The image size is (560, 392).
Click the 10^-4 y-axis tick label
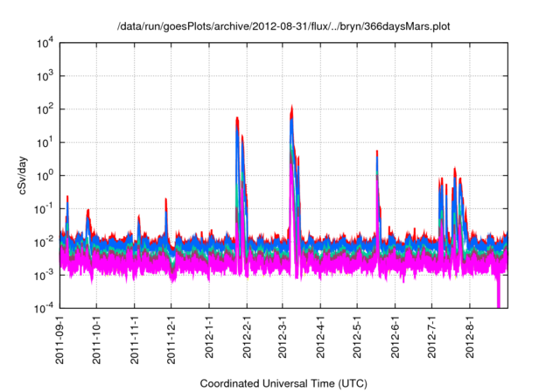click(x=45, y=308)
